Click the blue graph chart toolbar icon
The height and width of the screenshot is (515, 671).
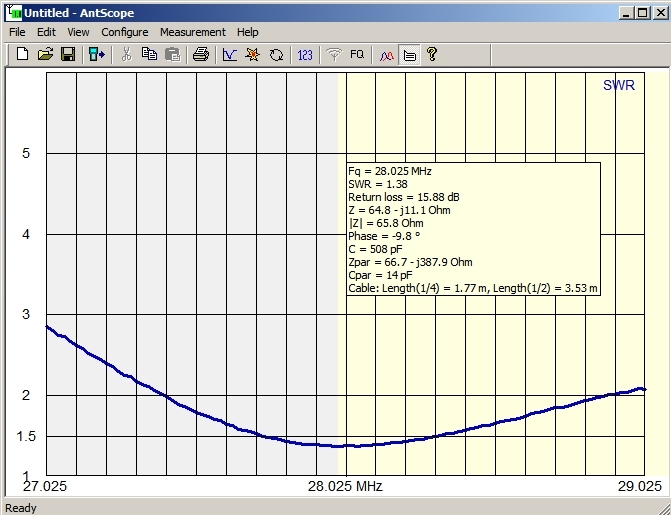229,55
